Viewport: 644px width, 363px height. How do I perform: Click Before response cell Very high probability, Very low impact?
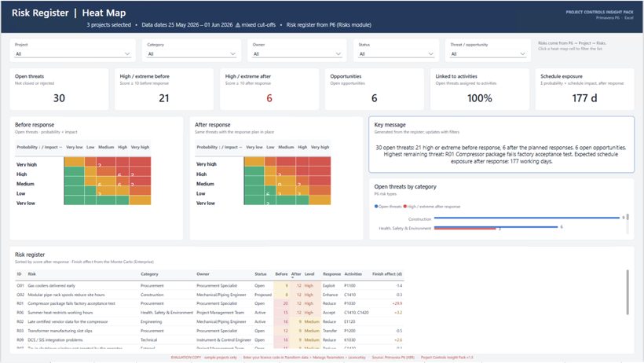74,162
